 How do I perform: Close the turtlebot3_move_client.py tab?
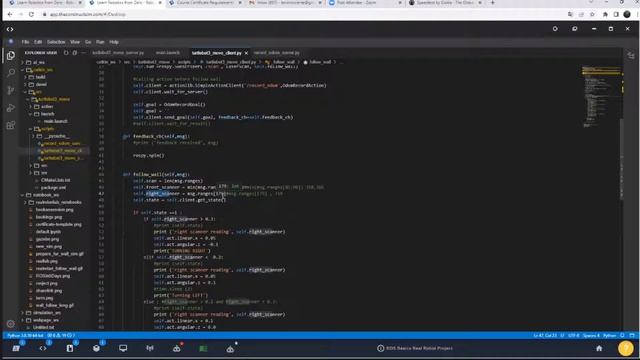[x=246, y=53]
